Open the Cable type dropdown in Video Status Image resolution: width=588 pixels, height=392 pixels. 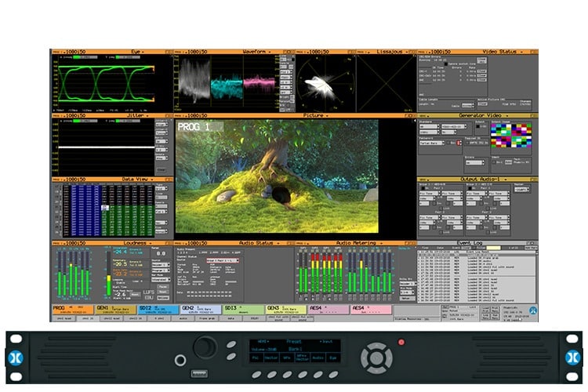click(x=467, y=105)
